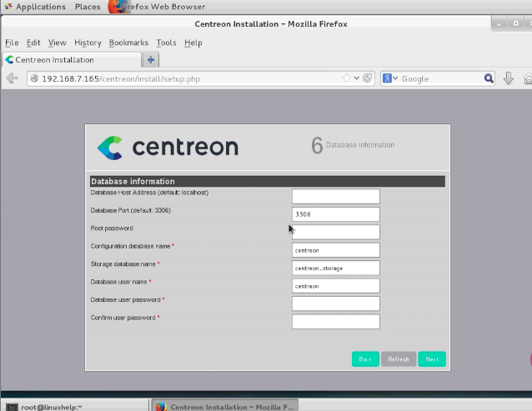
Task: Open the File menu
Action: point(12,43)
